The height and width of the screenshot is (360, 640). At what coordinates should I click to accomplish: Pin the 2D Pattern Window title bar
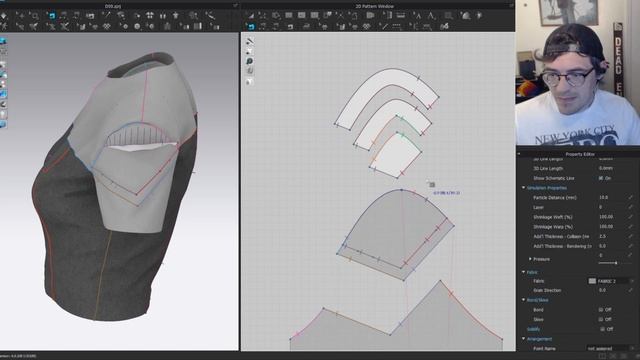click(x=511, y=6)
